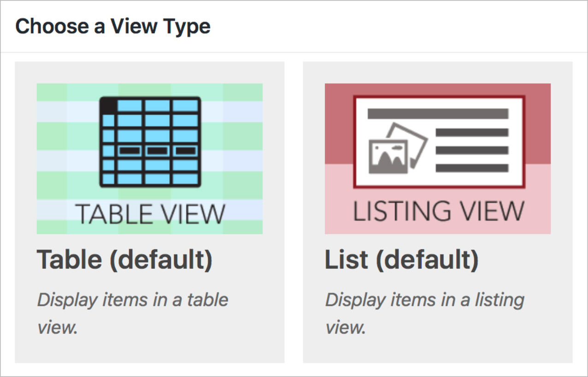The height and width of the screenshot is (377, 588).
Task: Click the "Choose a View Type" panel heading
Action: 113,27
